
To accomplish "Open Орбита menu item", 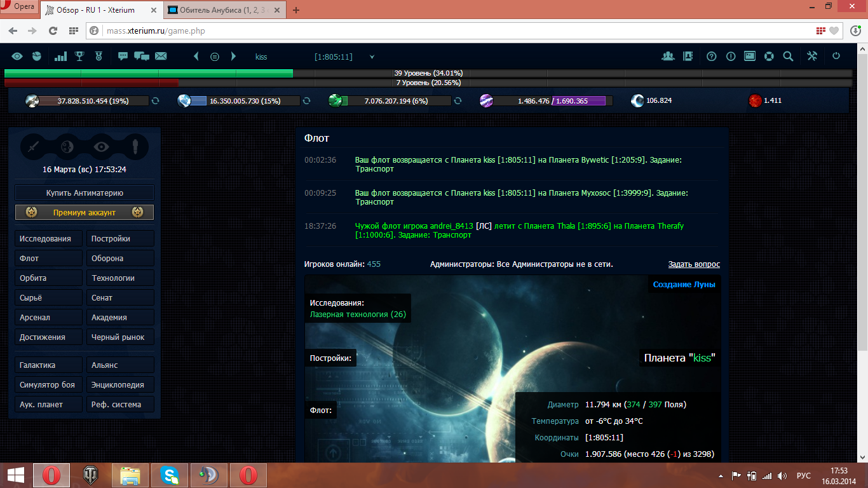I will (x=49, y=278).
